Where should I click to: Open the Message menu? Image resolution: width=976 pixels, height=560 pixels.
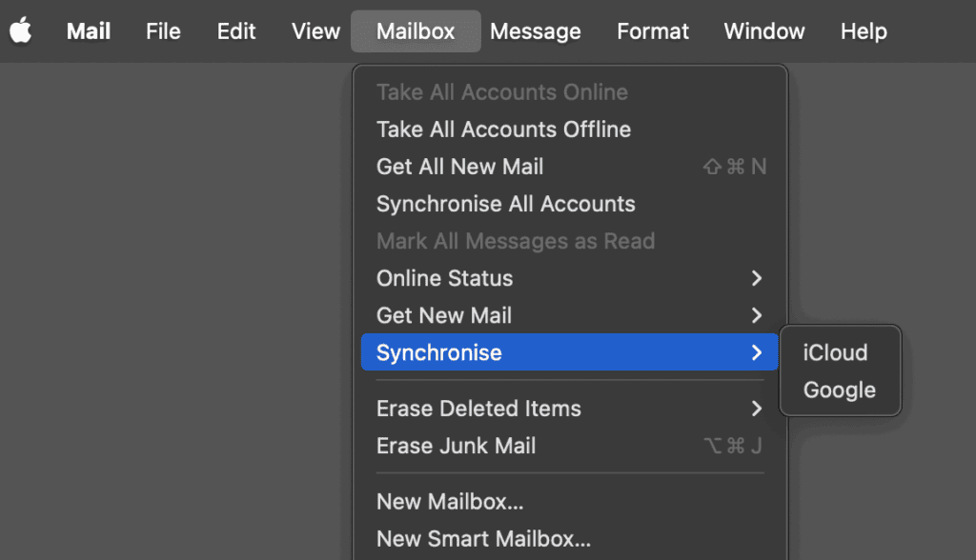pyautogui.click(x=535, y=30)
